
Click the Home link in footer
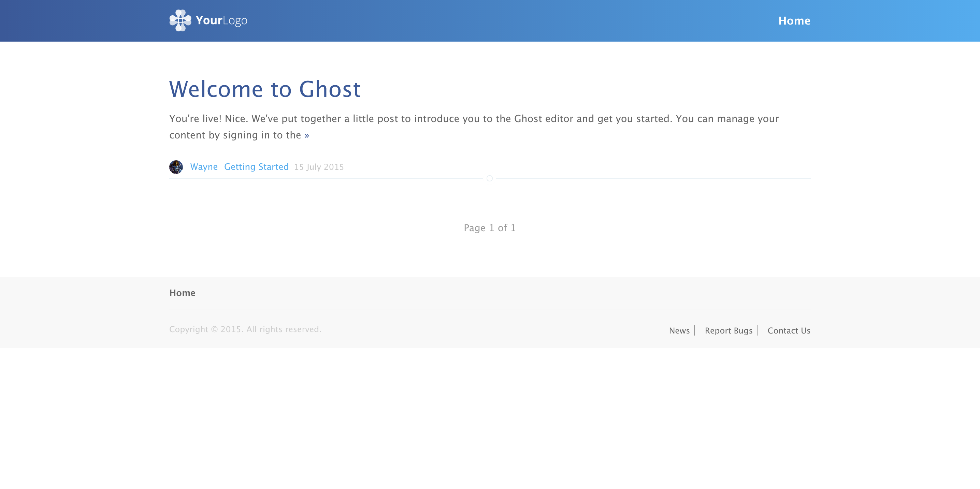(x=183, y=292)
